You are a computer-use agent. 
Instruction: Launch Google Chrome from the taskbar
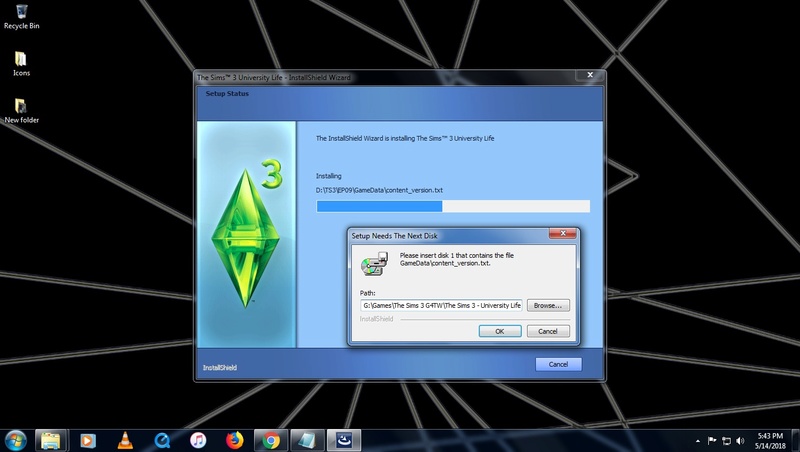click(x=271, y=440)
